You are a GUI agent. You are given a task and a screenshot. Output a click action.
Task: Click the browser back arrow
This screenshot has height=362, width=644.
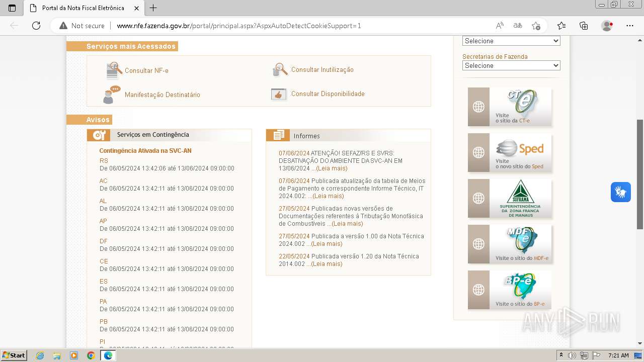point(14,26)
